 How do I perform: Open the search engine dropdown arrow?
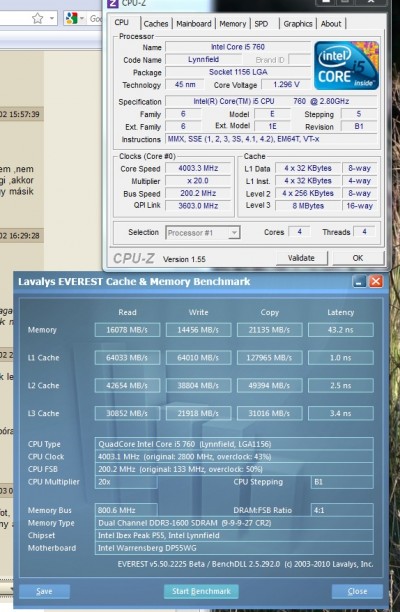coord(82,18)
